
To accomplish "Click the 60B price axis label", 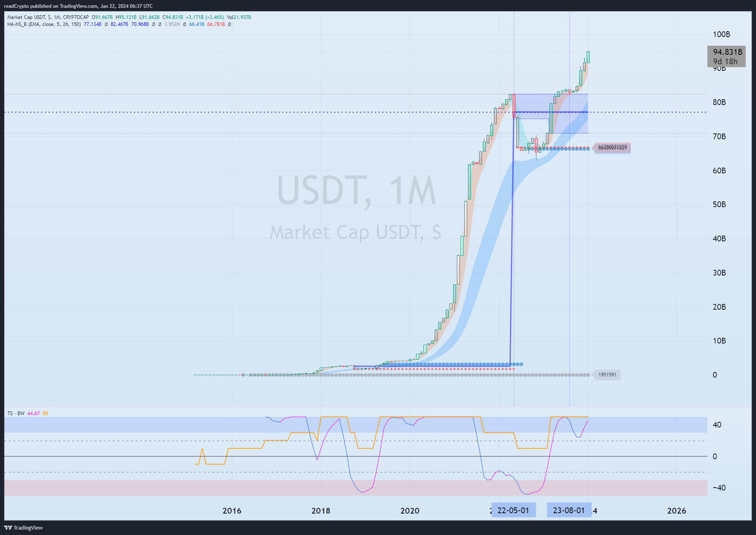I will pyautogui.click(x=719, y=171).
